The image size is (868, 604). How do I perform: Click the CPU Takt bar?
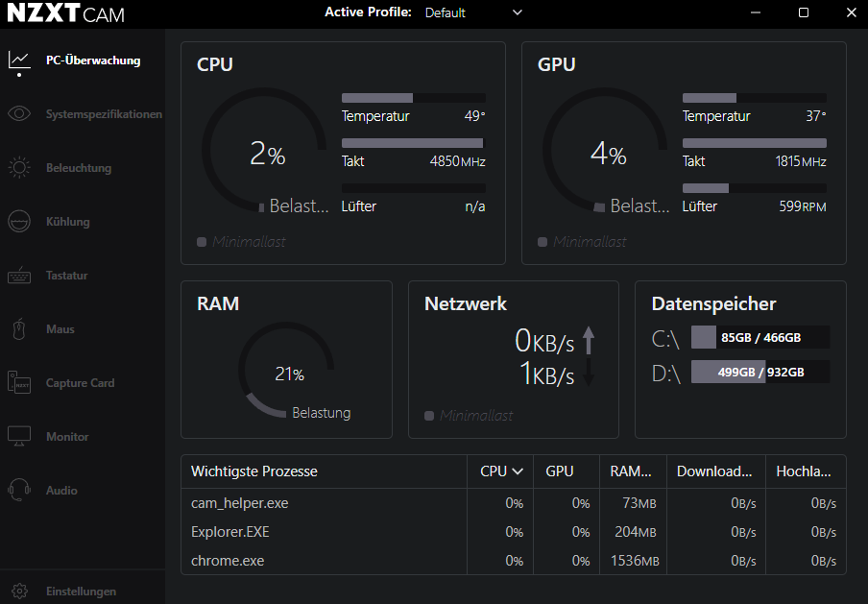(414, 143)
